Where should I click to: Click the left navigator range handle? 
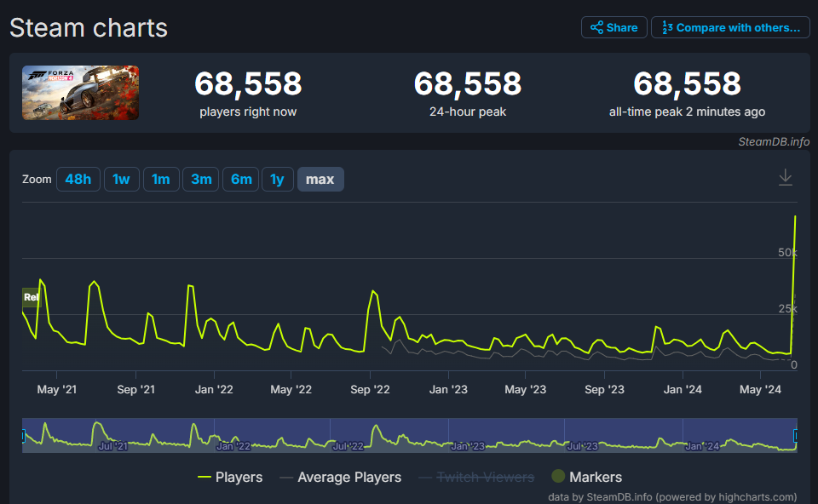click(x=23, y=435)
